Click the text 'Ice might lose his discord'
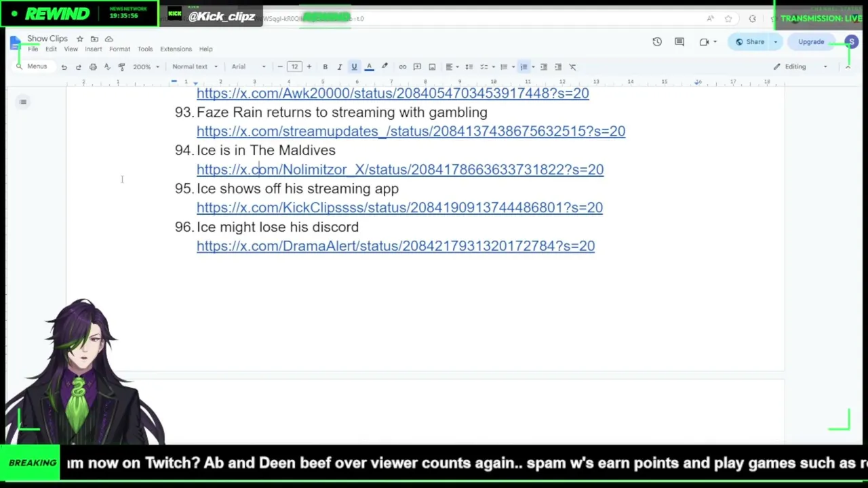The image size is (868, 488). (277, 227)
